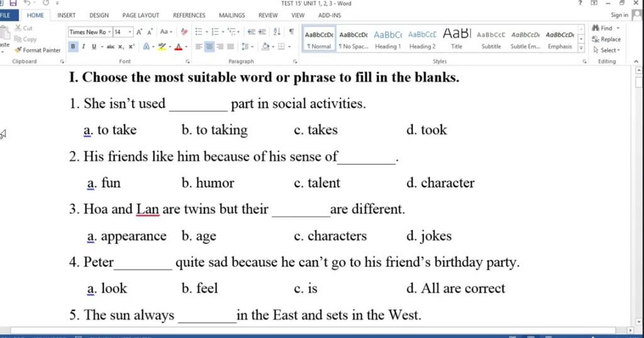Apply Numbering list icon
The height and width of the screenshot is (338, 644).
coord(215,31)
